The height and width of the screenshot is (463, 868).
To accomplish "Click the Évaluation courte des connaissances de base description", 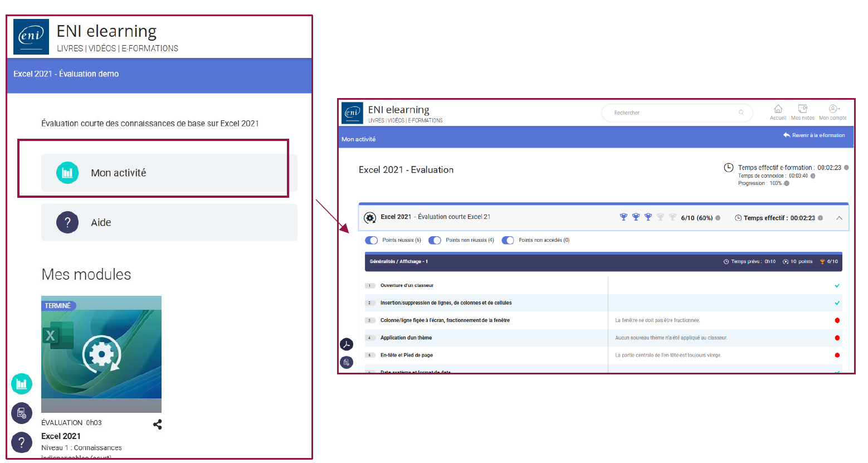I will [150, 123].
